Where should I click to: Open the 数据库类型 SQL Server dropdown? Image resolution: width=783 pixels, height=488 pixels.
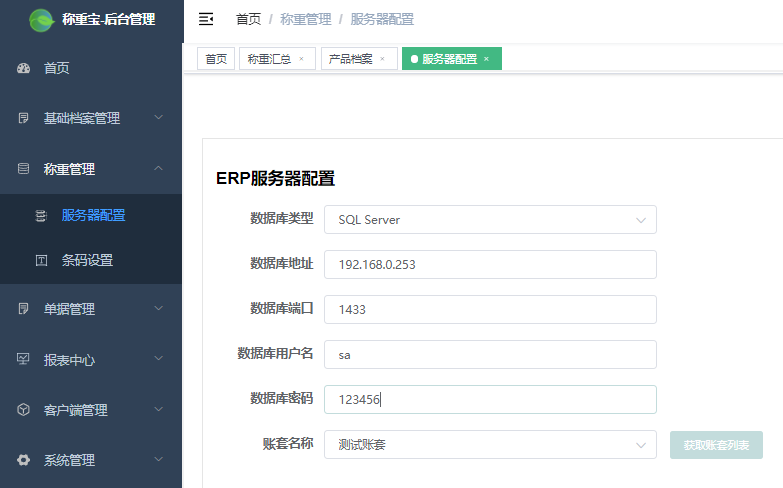tap(490, 220)
